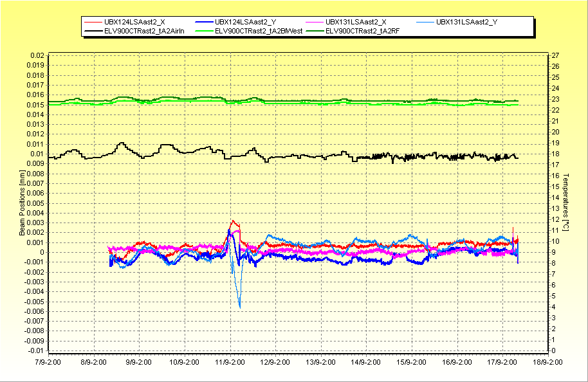Click the Temperatures [°C] axis title
This screenshot has height=382, width=588.
(x=566, y=203)
